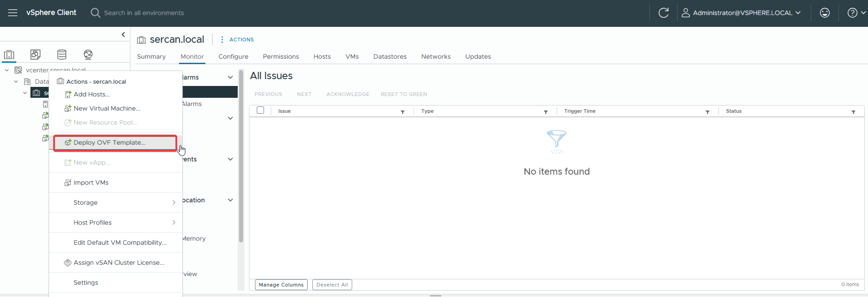868x297 pixels.
Task: Click the Manage Columns button
Action: 281,285
